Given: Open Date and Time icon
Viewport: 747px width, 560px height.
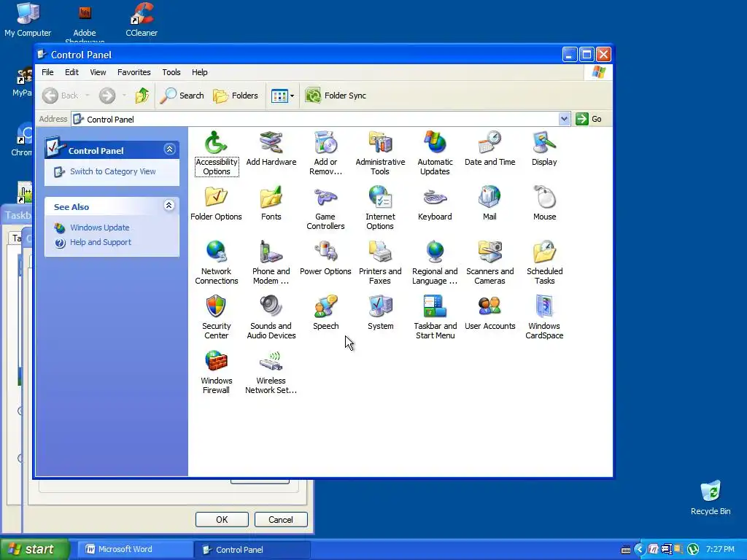Looking at the screenshot, I should point(489,149).
